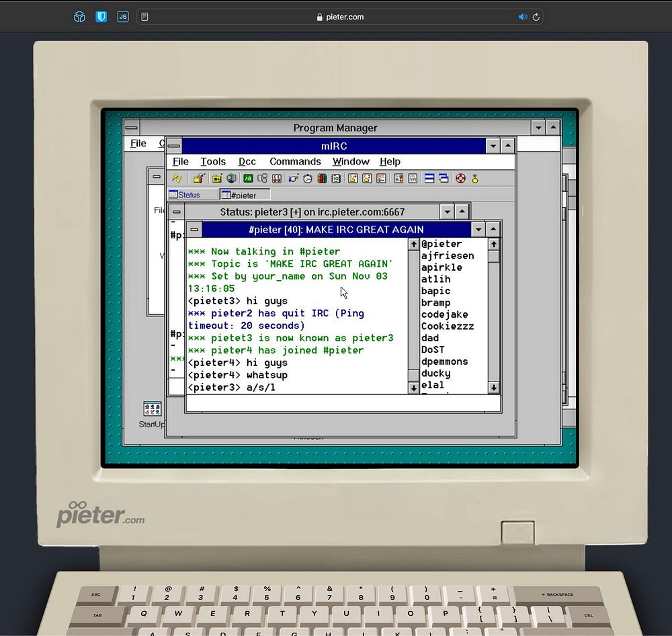Open the reader view icon in address bar

tap(145, 17)
